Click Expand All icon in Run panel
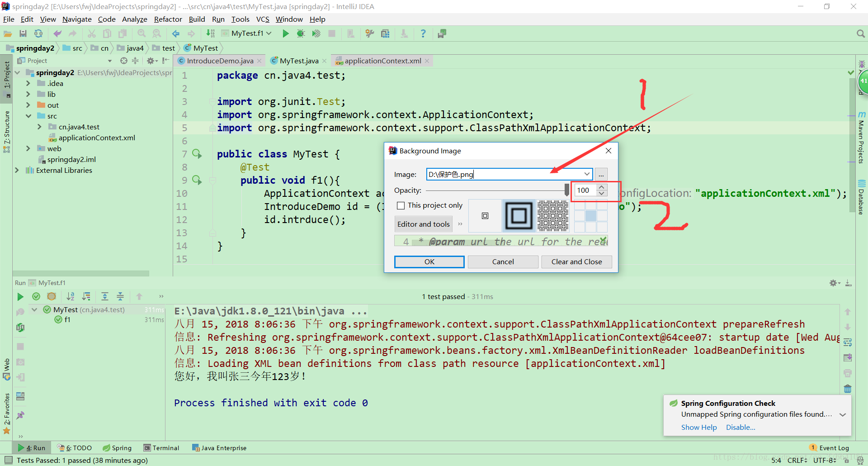This screenshot has height=466, width=868. click(105, 297)
